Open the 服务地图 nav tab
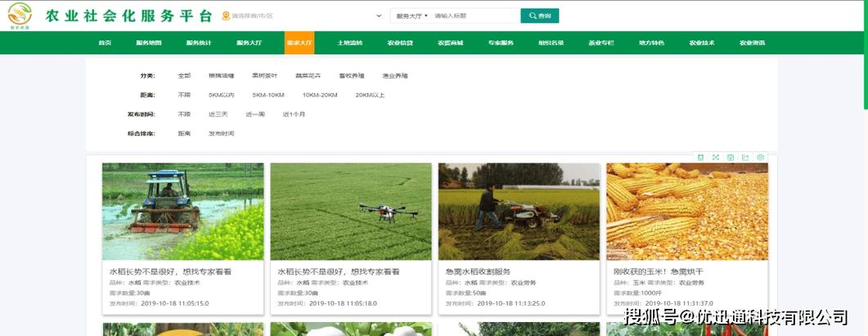Viewport: 868px width, 336px height. (148, 43)
